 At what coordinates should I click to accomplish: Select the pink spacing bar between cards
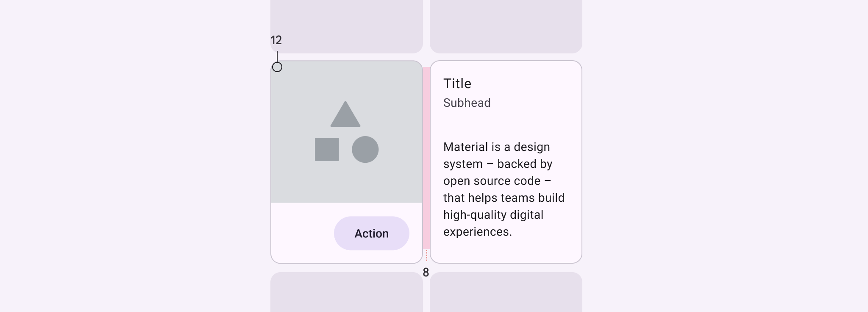(426, 158)
